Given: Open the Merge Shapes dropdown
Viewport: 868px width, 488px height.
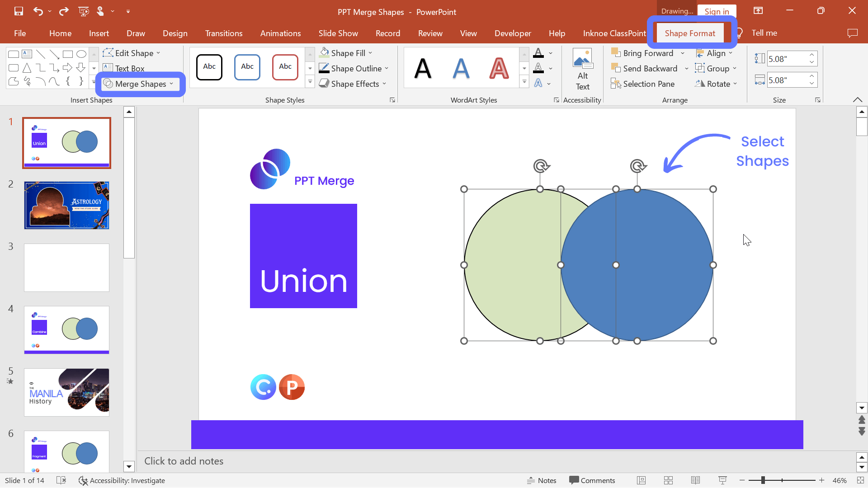Looking at the screenshot, I should click(139, 84).
